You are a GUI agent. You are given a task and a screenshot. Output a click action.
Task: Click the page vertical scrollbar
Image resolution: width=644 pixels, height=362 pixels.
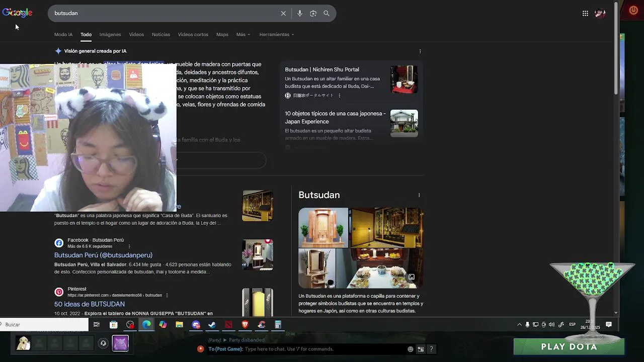coord(616,48)
